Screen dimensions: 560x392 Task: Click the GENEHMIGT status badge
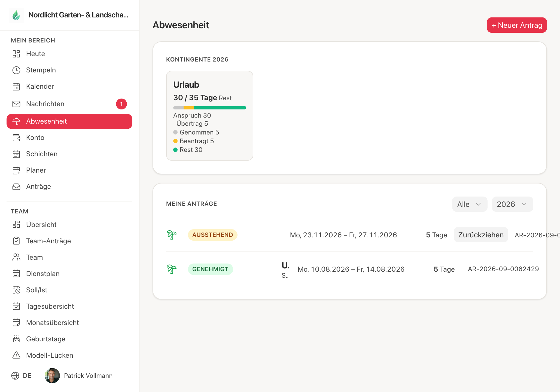pyautogui.click(x=210, y=269)
